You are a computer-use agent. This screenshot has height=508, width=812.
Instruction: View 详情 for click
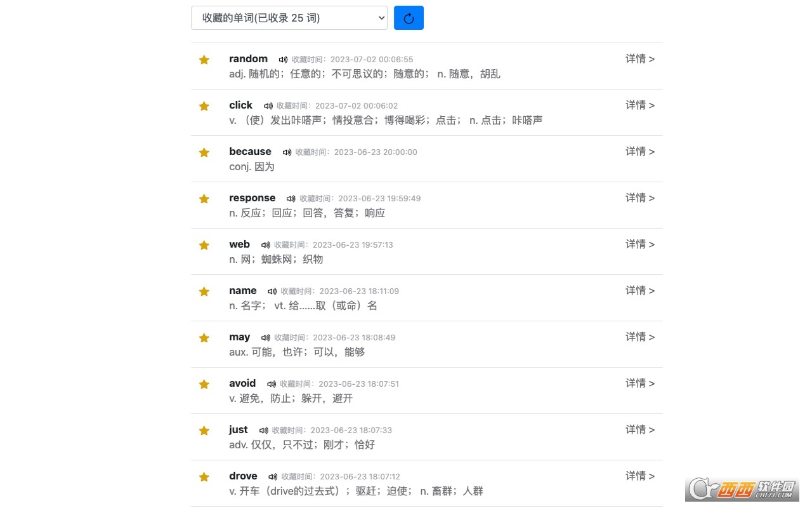coord(640,105)
